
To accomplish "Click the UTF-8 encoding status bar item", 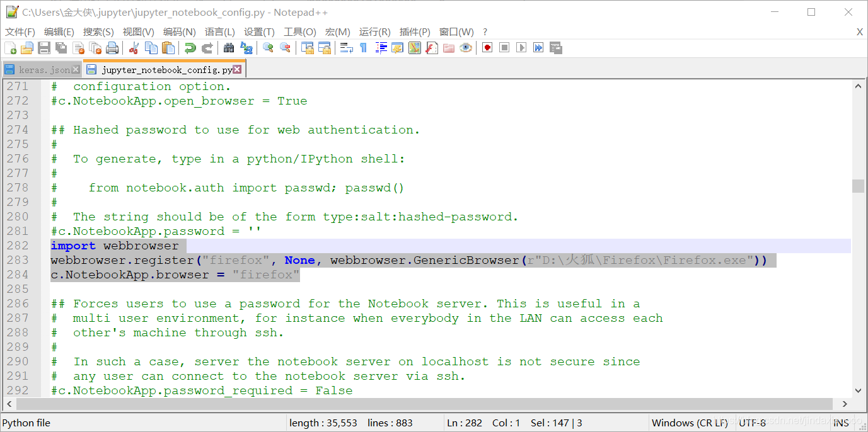I will [752, 423].
